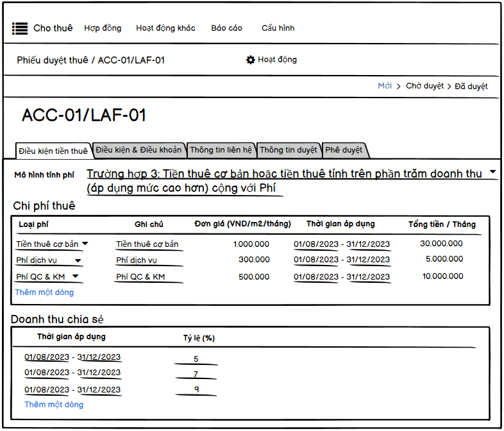Edit the 9 percent rate field
The image size is (504, 431).
[x=196, y=389]
